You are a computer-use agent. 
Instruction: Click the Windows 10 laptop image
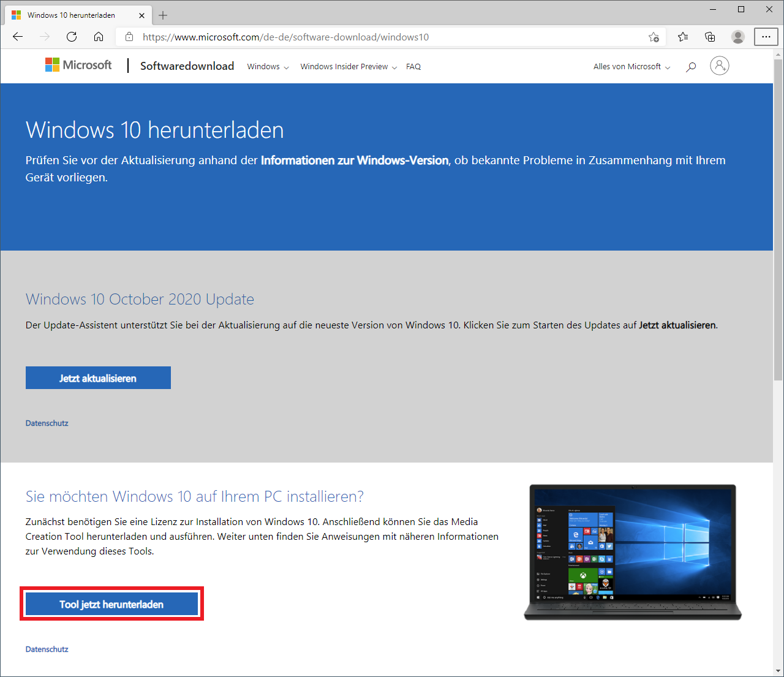click(633, 552)
